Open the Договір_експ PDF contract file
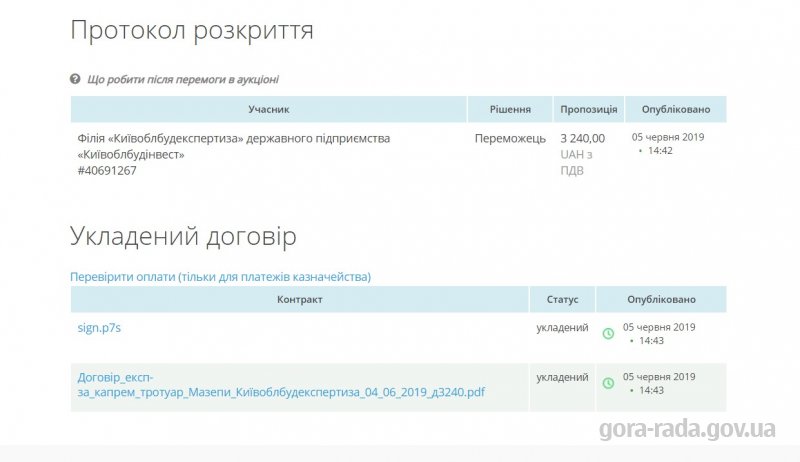Viewport: 800px width, 462px height. pos(281,385)
